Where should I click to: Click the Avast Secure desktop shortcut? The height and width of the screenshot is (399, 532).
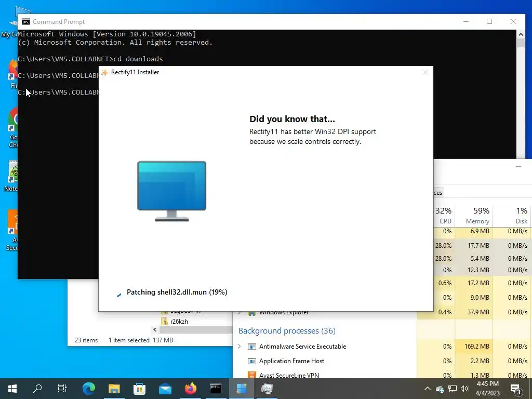point(12,231)
